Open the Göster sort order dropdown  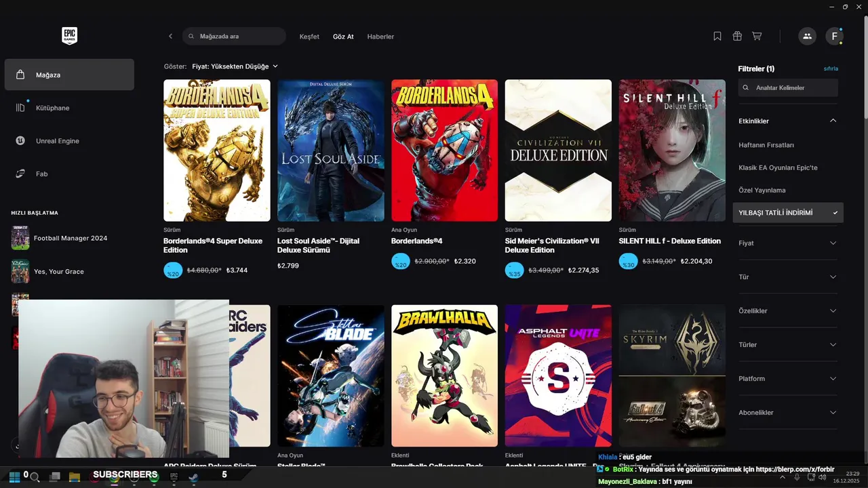click(235, 66)
